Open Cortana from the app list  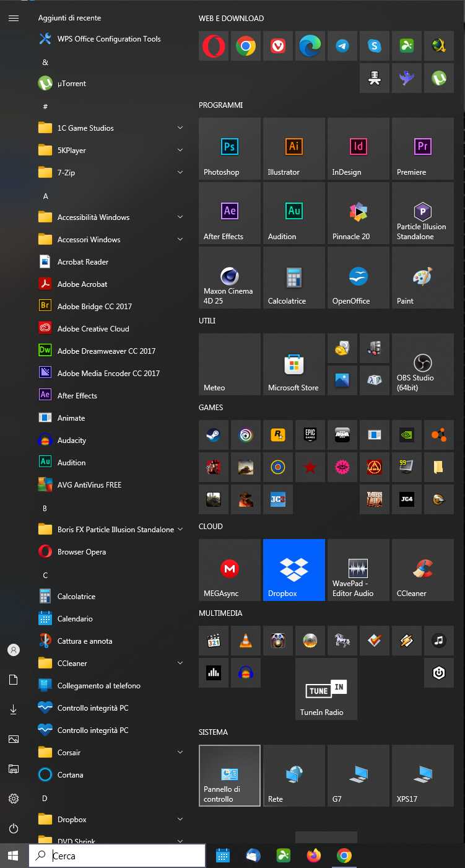[111, 775]
